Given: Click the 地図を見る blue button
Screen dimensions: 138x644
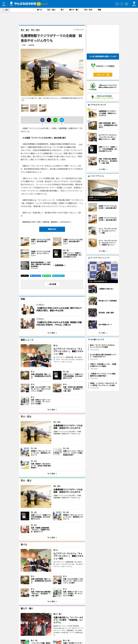Looking at the screenshot, I should click(52, 229).
